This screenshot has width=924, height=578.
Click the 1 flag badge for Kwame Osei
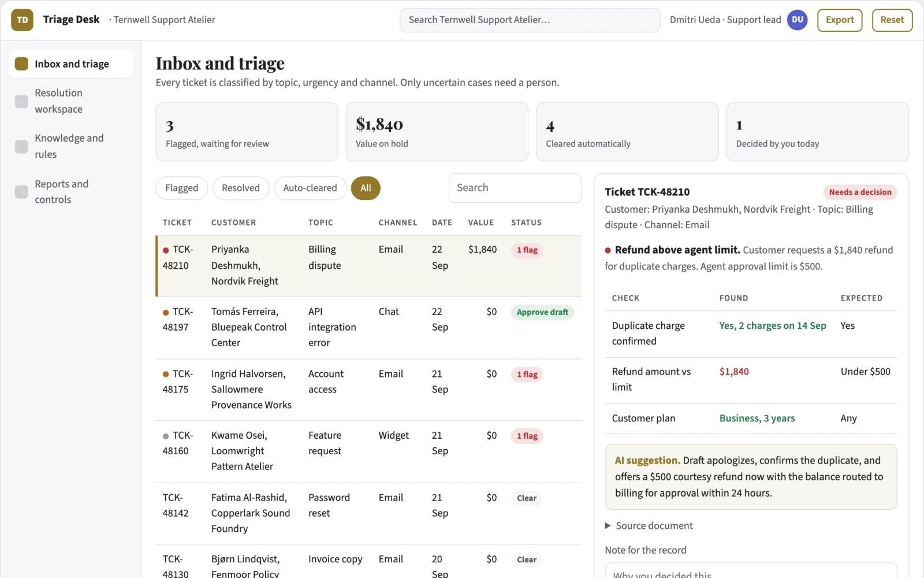pos(527,436)
